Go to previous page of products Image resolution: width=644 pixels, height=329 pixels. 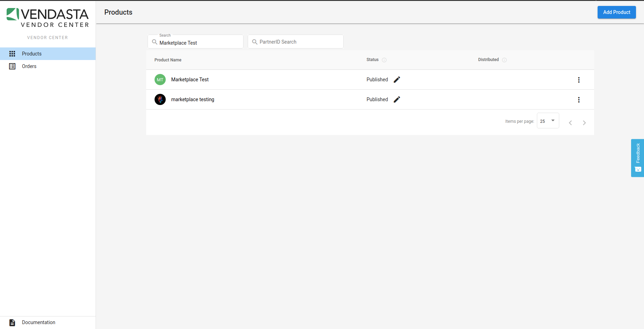tap(570, 123)
